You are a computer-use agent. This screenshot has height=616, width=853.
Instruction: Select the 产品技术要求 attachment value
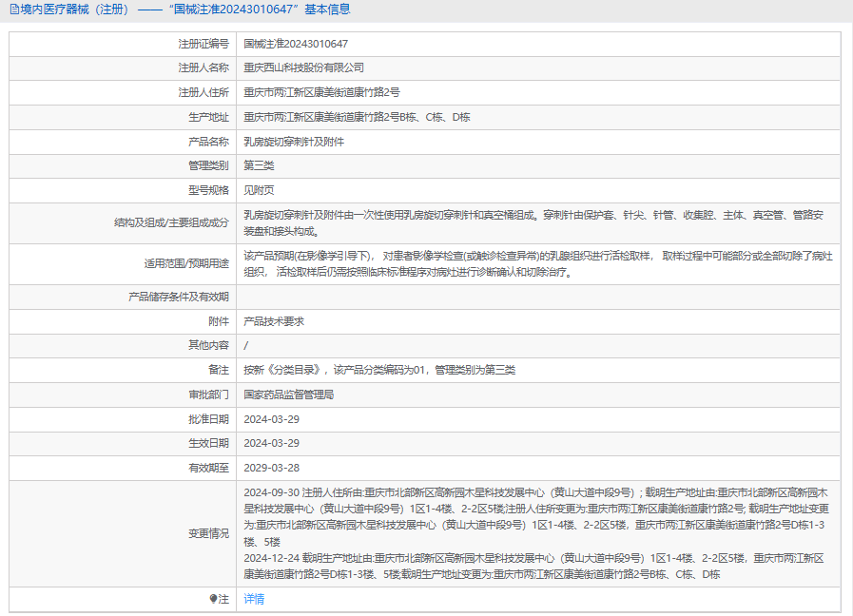274,321
